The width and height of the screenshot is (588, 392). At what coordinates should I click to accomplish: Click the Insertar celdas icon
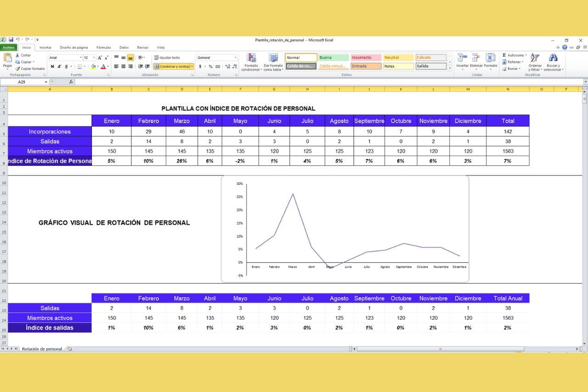click(x=462, y=58)
